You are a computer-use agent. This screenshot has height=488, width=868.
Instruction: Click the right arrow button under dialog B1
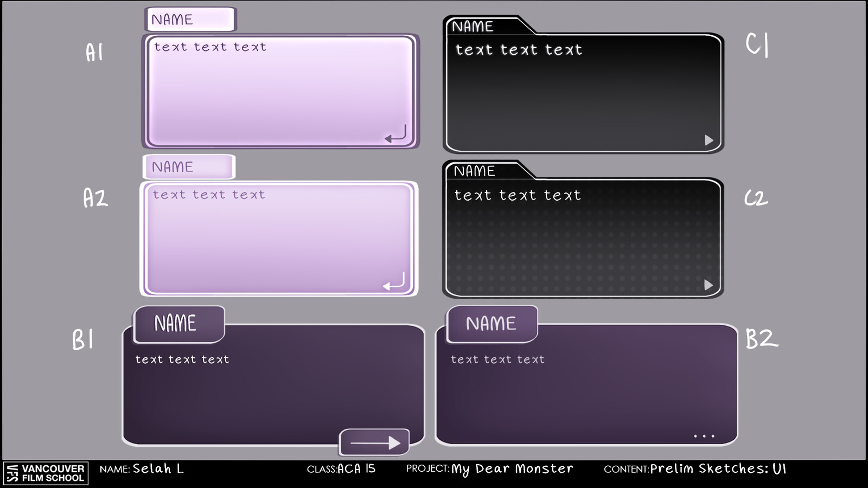pyautogui.click(x=374, y=442)
